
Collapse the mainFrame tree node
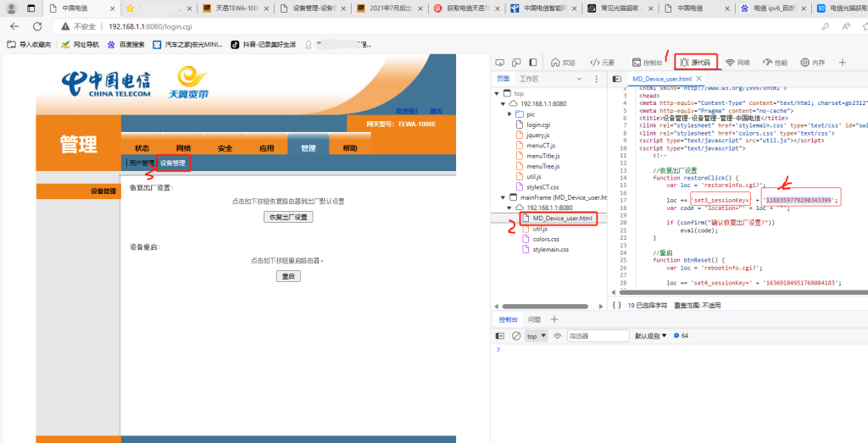[x=503, y=197]
